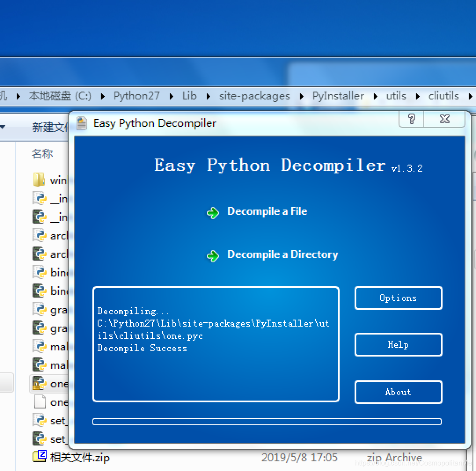Viewport: 476px width, 471px height.
Task: Expand the chevron after cliutils breadcrumb
Action: 471,96
